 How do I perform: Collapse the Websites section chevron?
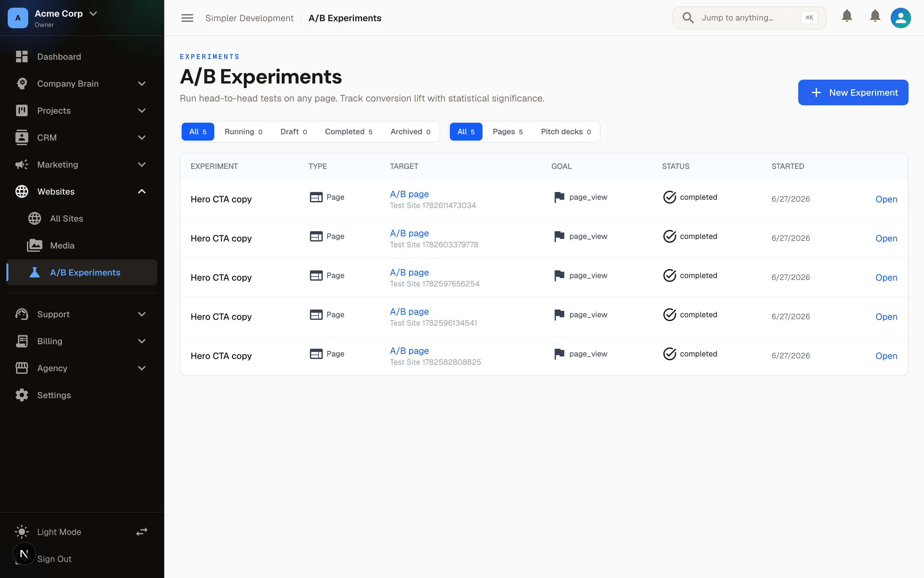142,191
